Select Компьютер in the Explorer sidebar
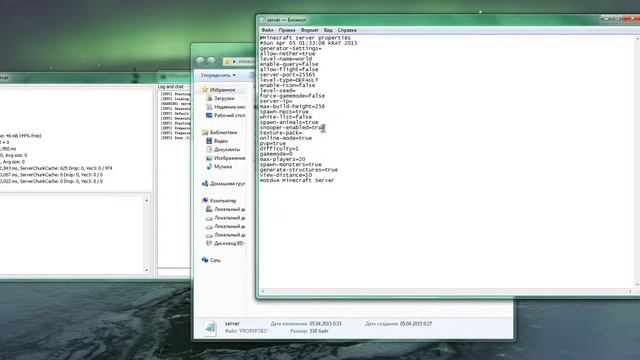Screen dimensions: 640x360 [x=223, y=201]
